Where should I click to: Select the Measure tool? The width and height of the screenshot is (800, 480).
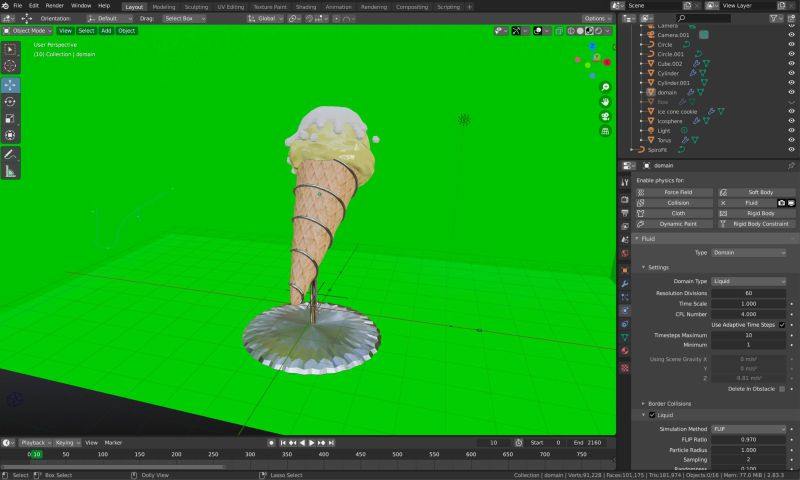coord(10,171)
